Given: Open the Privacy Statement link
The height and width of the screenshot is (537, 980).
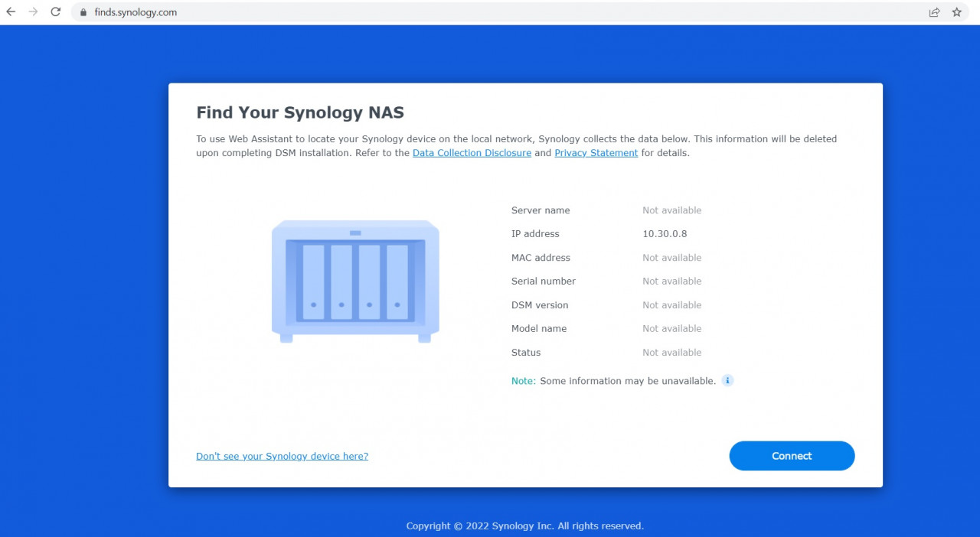Looking at the screenshot, I should click(x=596, y=153).
